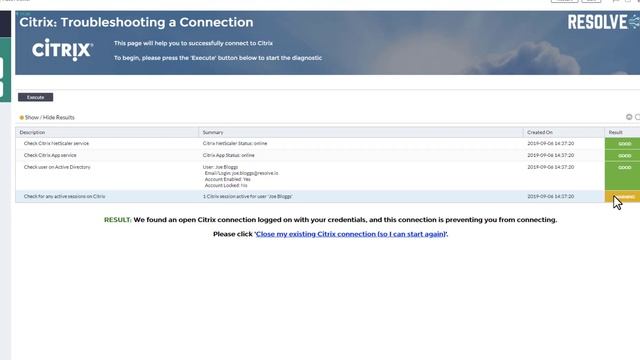Click the orange WARNING result cell
This screenshot has height=360, width=640.
click(622, 196)
